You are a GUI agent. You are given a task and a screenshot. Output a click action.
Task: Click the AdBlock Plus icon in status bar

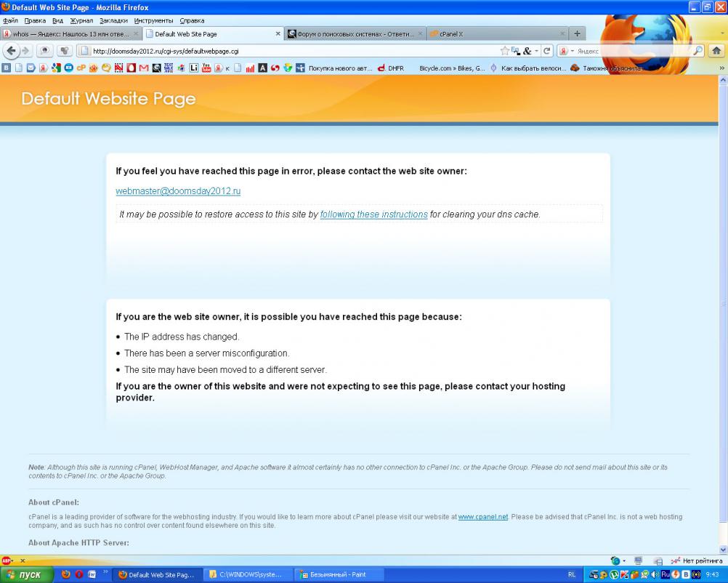click(x=7, y=560)
